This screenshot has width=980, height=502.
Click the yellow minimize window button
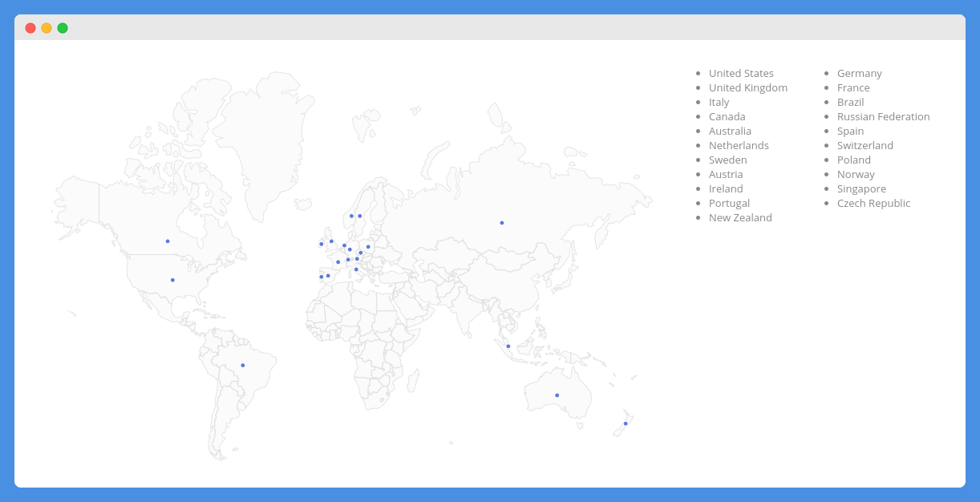pyautogui.click(x=47, y=28)
